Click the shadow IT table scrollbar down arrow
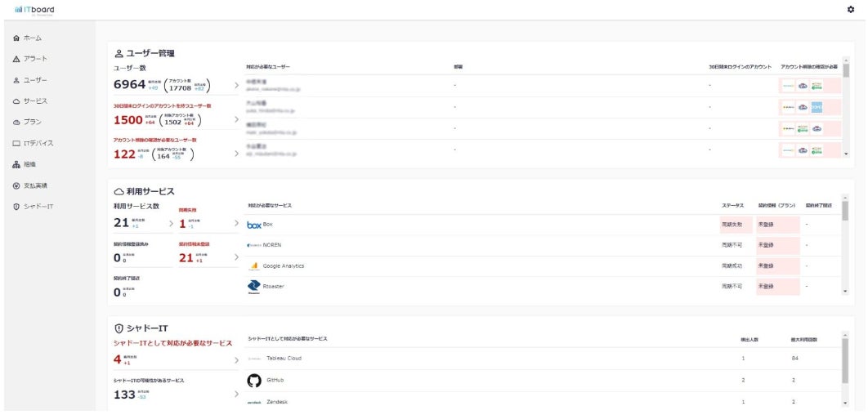Viewport: 868px width, 415px height. pyautogui.click(x=845, y=403)
